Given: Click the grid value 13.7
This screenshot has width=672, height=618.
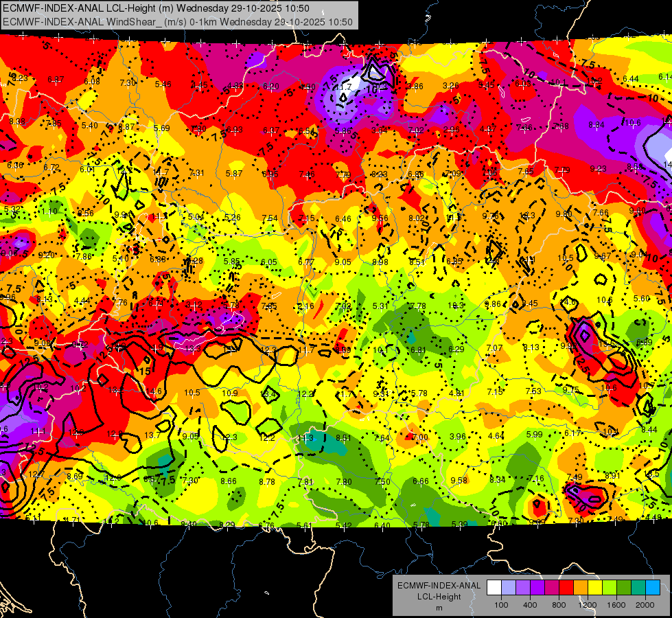Looking at the screenshot, I should (152, 435).
